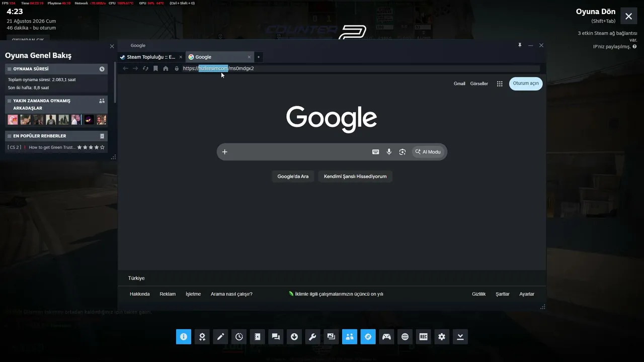Open the Discussions chat bubbles icon
Screen dimensions: 644x362
pos(276,337)
